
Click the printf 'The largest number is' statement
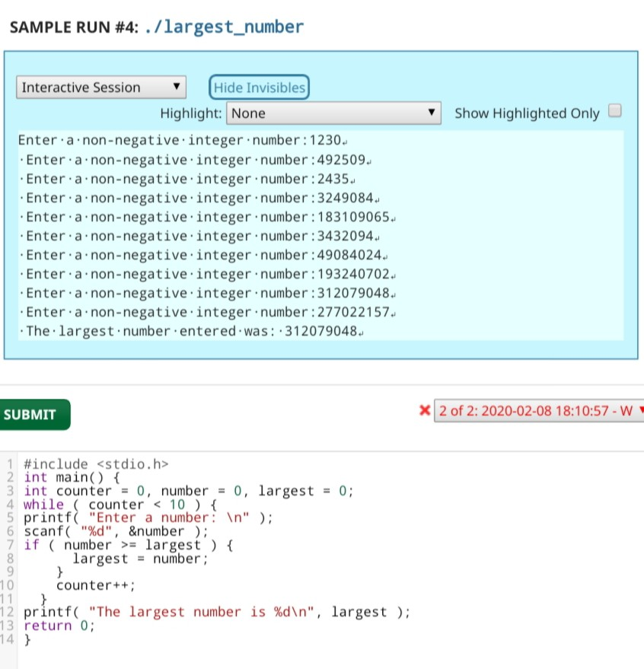point(213,612)
